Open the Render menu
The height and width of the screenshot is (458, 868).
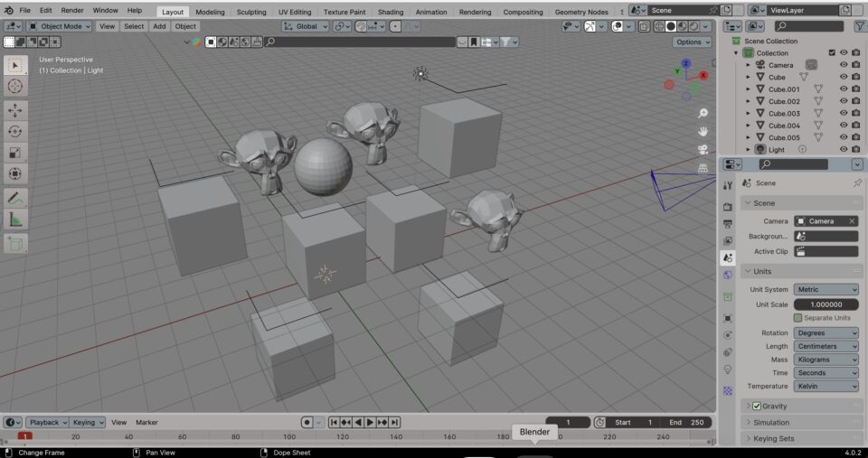point(72,10)
